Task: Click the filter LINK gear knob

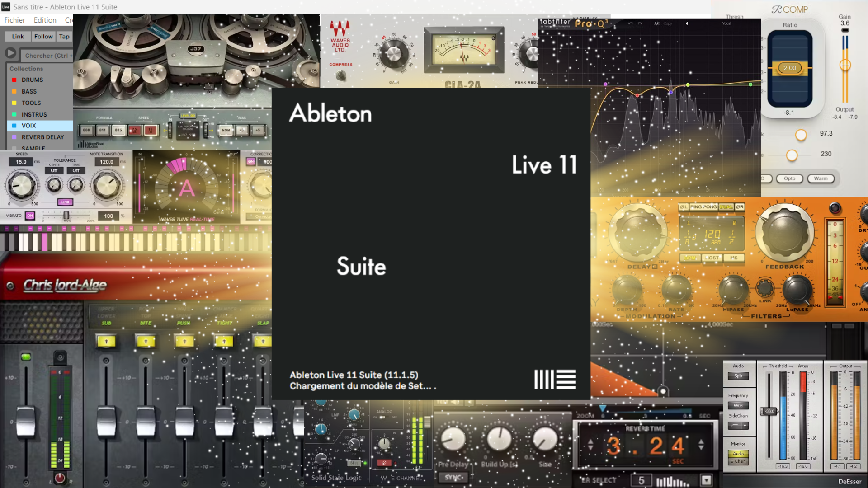Action: [765, 288]
